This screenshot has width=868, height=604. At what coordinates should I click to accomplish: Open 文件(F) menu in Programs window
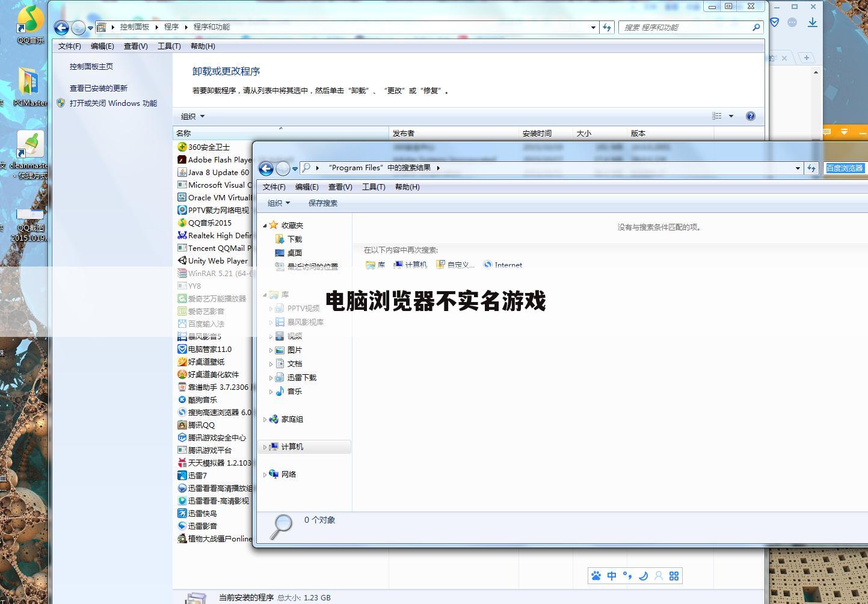(x=70, y=46)
